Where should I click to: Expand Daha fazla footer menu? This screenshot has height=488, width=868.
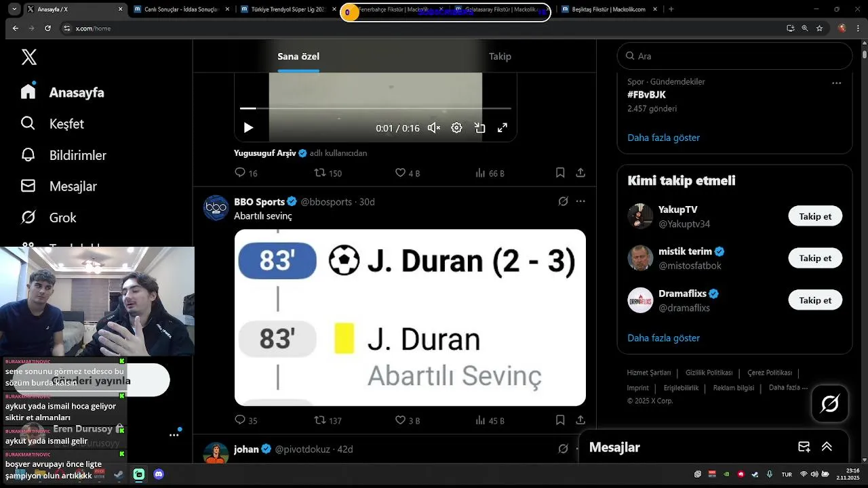coord(788,388)
